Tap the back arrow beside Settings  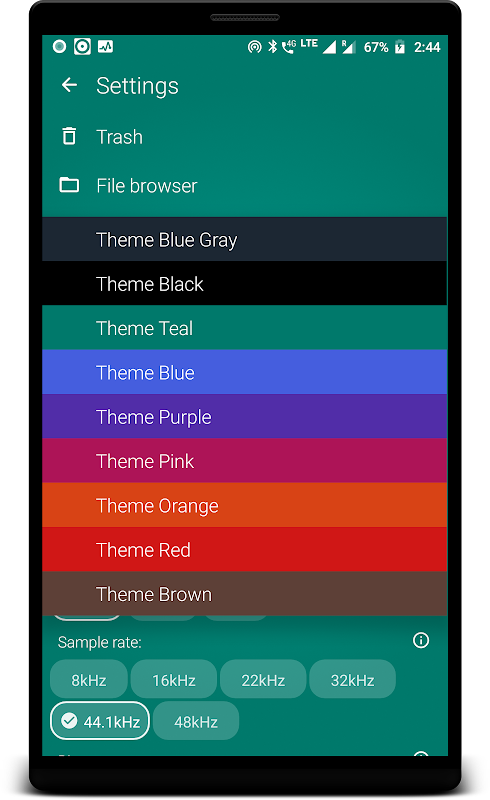click(x=69, y=85)
